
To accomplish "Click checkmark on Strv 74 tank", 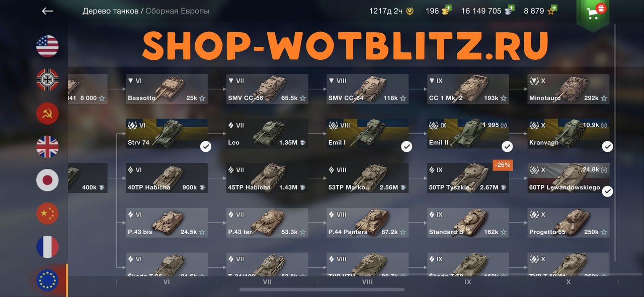I will point(205,146).
